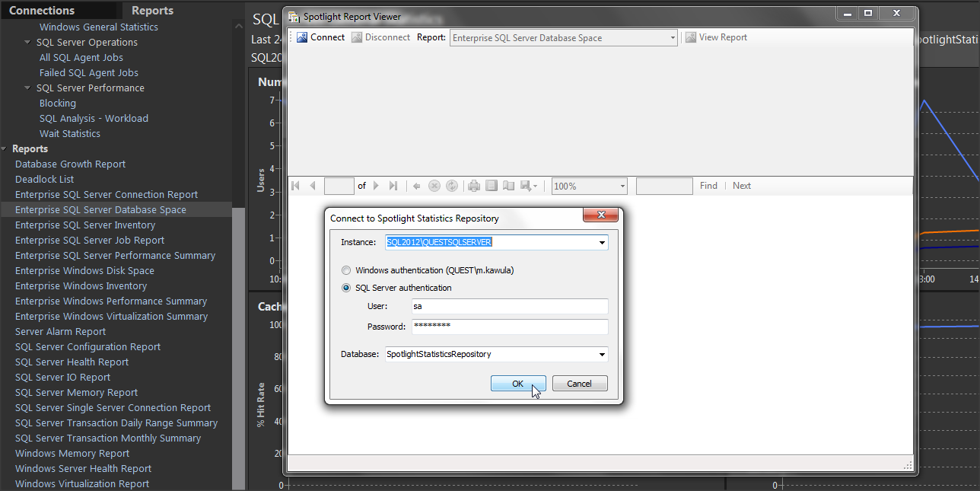Viewport: 980px width, 491px height.
Task: Jump to last report page
Action: click(x=393, y=186)
